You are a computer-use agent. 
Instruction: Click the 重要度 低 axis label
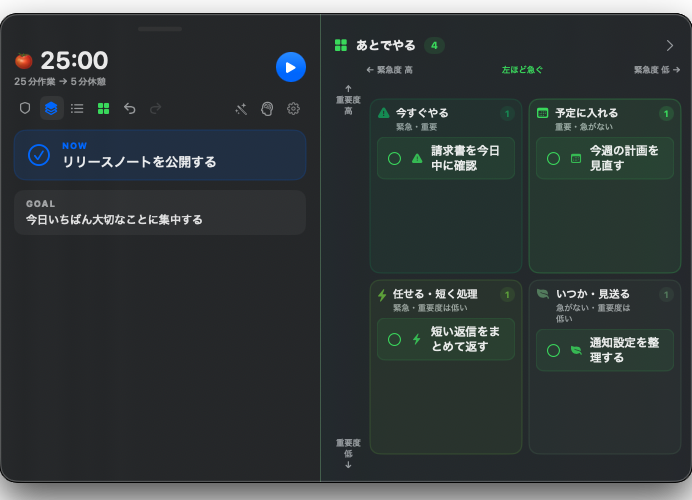[348, 453]
